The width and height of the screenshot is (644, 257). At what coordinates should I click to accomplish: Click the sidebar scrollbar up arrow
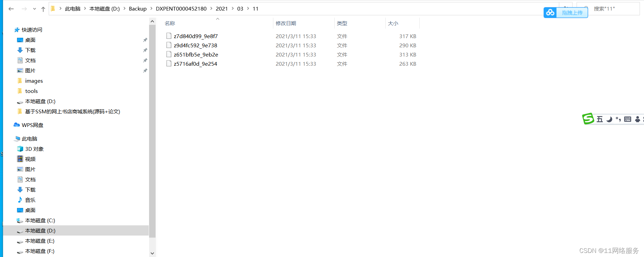[x=152, y=21]
